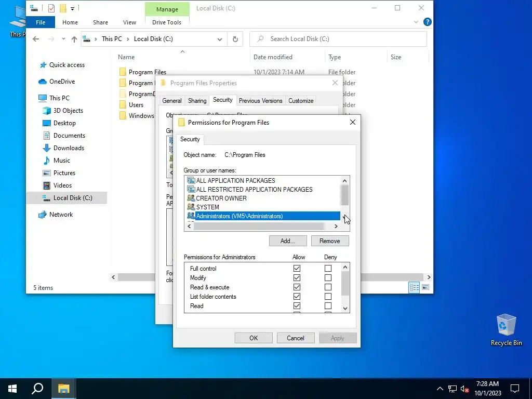This screenshot has width=532, height=399.
Task: Select Desktop icon in navigation pane
Action: [x=46, y=123]
